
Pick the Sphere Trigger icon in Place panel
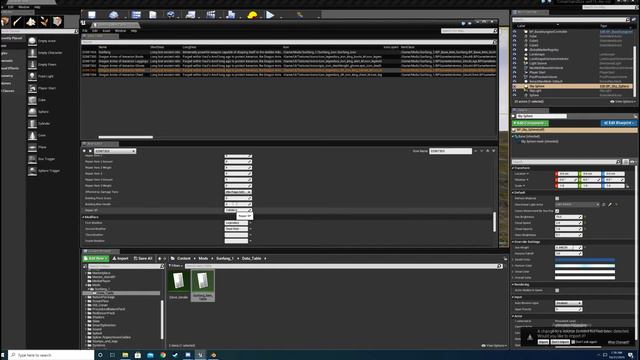32,171
